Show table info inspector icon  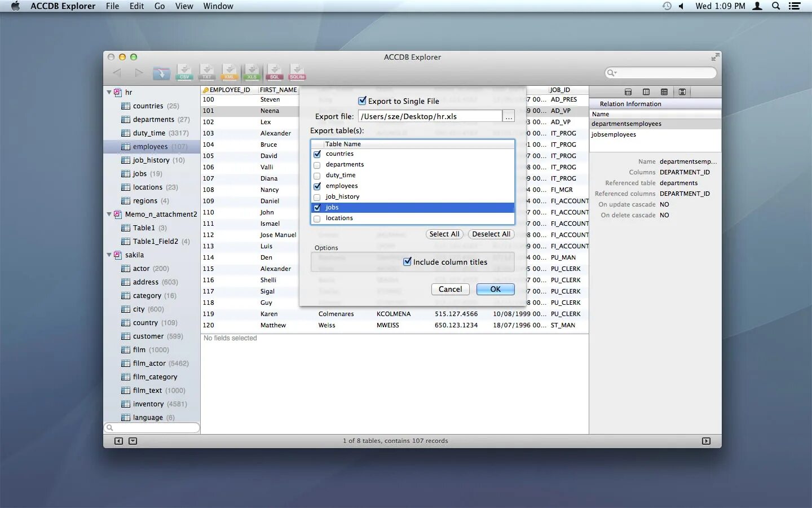(x=628, y=92)
